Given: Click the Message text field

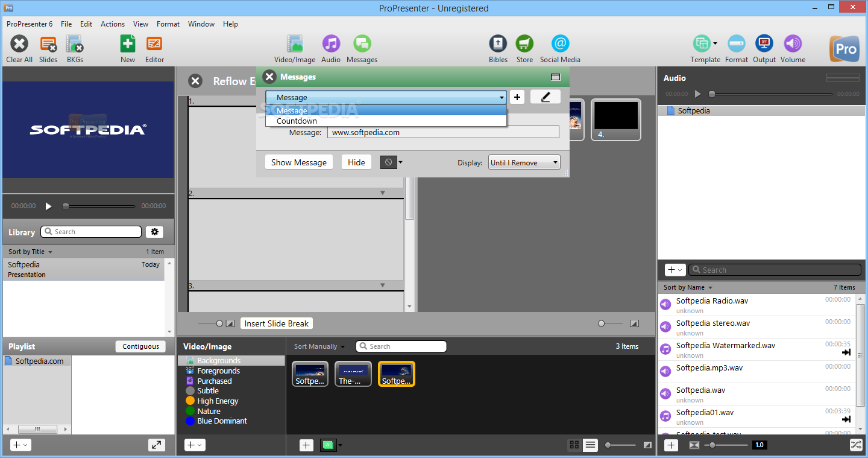Looking at the screenshot, I should pyautogui.click(x=443, y=132).
